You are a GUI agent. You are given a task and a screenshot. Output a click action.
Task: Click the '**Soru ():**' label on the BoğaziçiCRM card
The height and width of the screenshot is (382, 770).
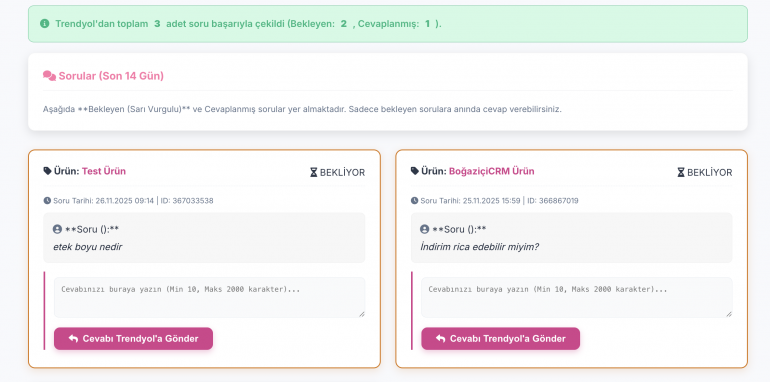(x=460, y=229)
